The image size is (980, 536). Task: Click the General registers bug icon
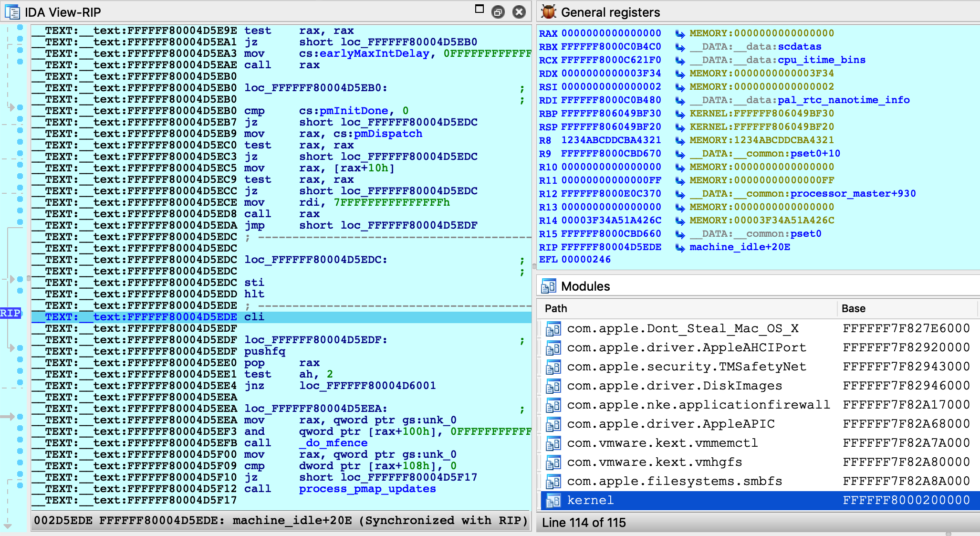click(549, 12)
